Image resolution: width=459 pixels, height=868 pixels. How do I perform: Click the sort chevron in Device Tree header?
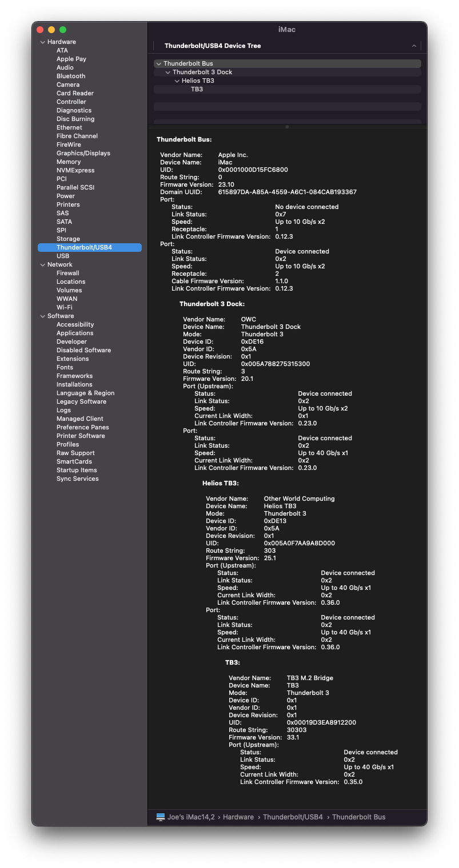pos(414,46)
